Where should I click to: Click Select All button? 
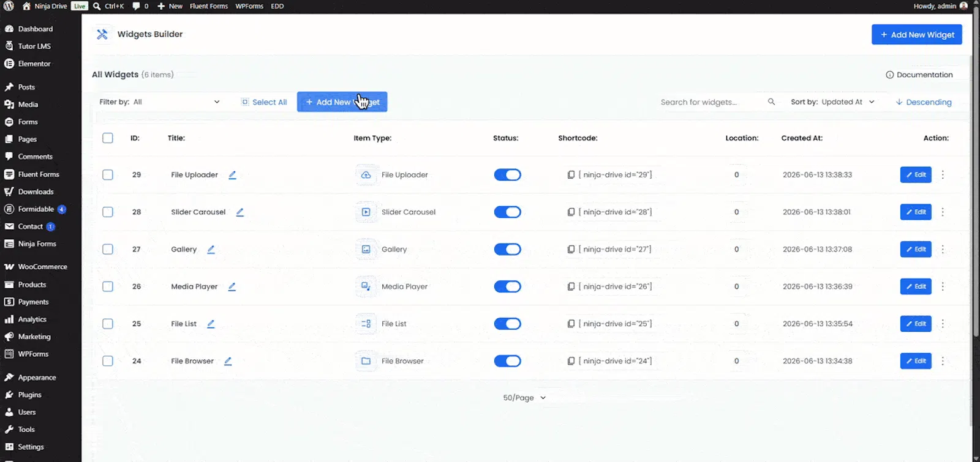click(264, 102)
